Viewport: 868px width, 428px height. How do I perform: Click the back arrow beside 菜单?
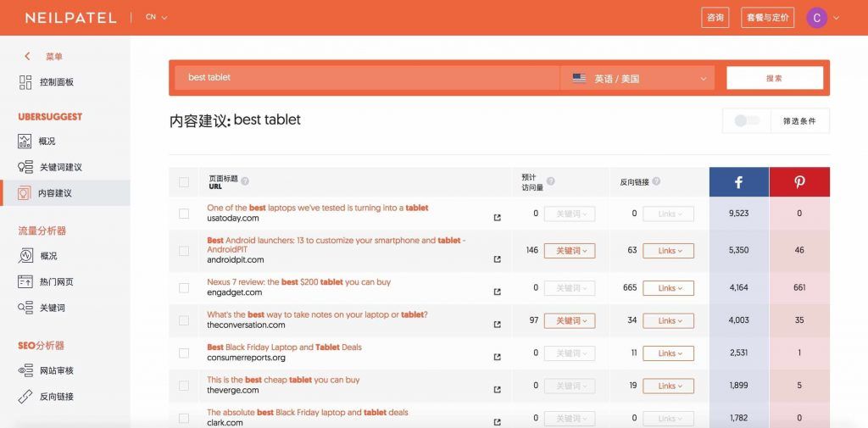(27, 57)
